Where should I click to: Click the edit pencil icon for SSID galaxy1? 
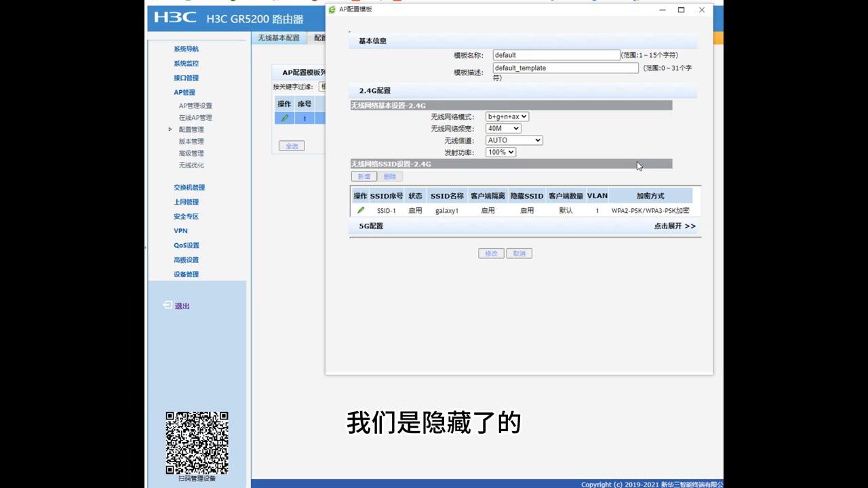(x=360, y=210)
